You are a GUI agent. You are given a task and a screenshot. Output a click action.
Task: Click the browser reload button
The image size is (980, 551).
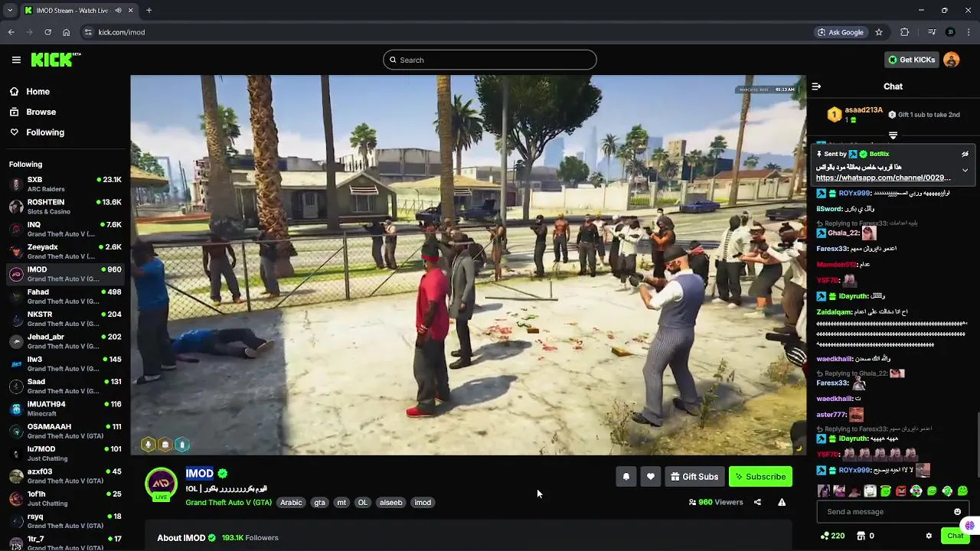pyautogui.click(x=47, y=32)
